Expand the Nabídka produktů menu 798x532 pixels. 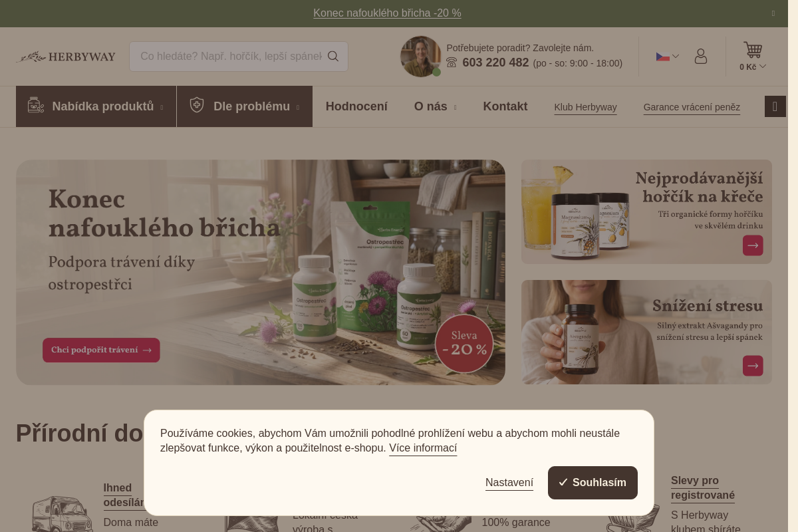96,106
